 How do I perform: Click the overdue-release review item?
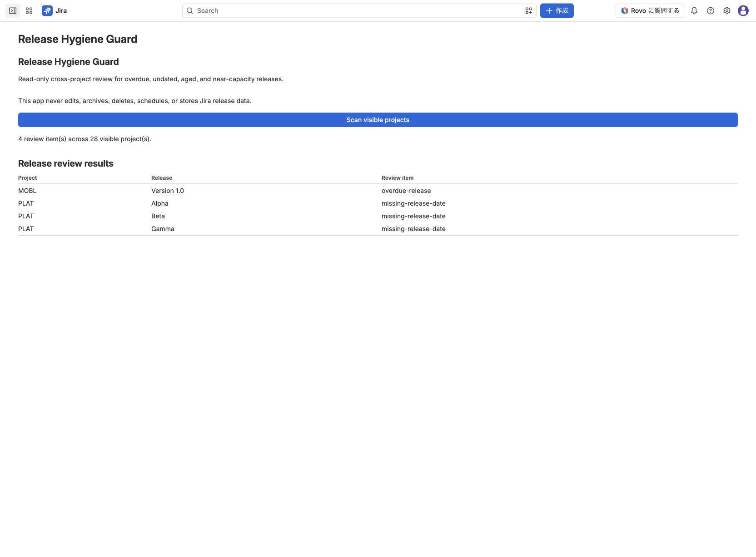pos(406,191)
